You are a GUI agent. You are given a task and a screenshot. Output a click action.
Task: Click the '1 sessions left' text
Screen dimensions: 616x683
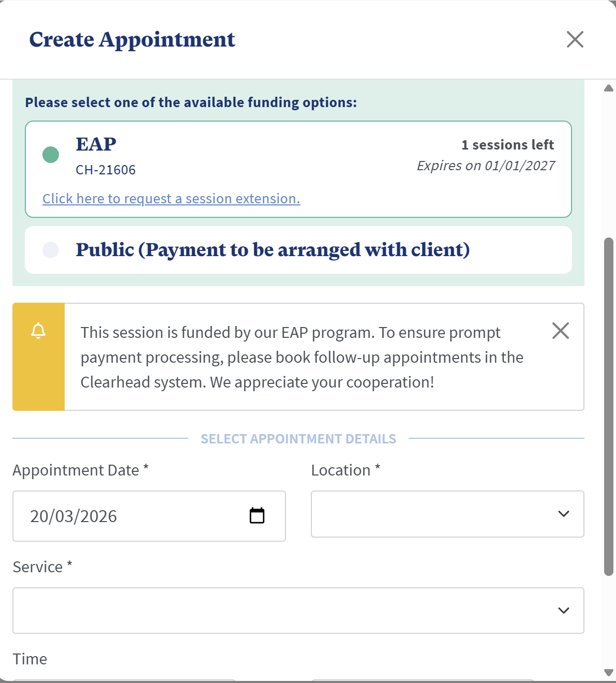[x=507, y=145]
